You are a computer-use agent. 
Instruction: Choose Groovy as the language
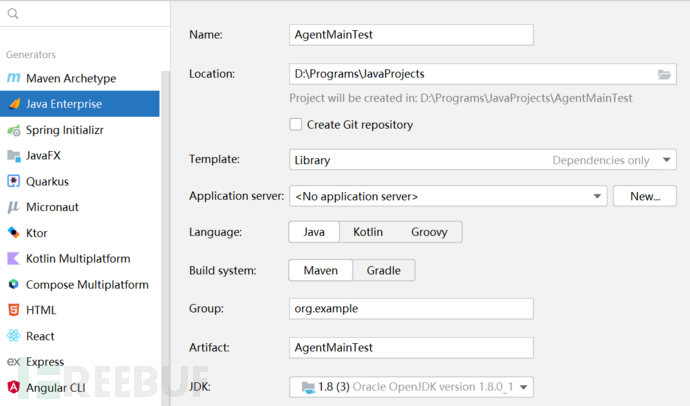tap(429, 232)
